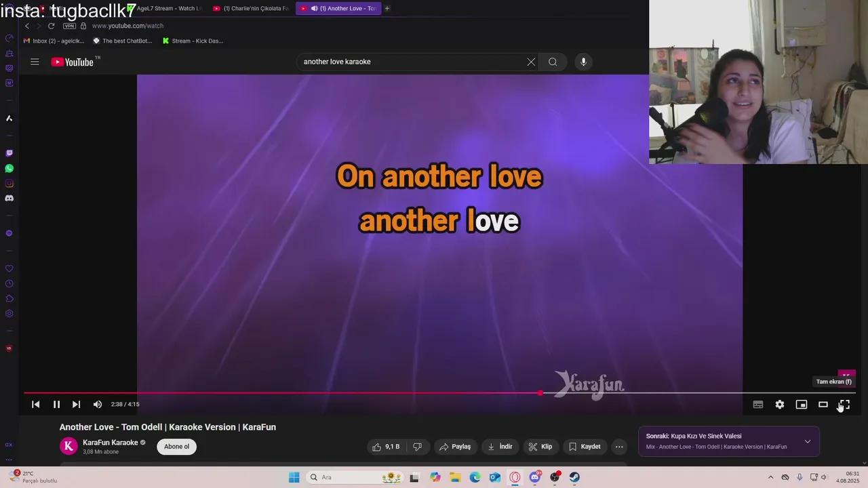868x488 pixels.
Task: Open Discord from the taskbar
Action: tap(535, 477)
